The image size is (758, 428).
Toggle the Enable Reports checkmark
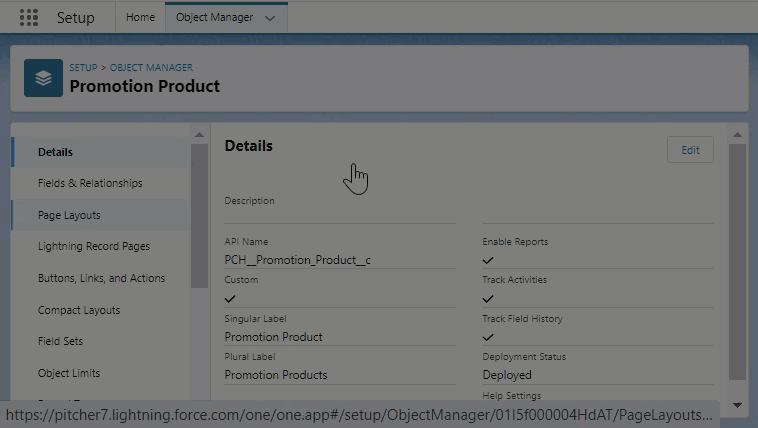coord(488,260)
